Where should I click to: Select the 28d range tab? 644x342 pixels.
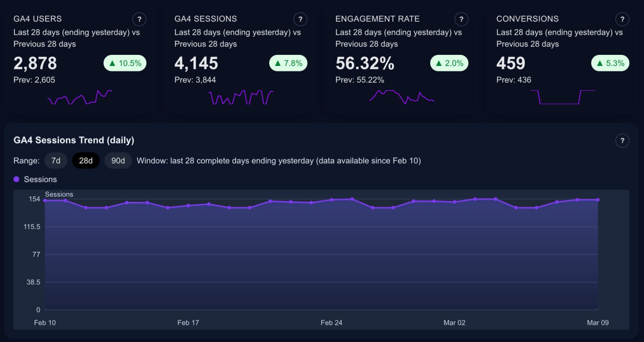pyautogui.click(x=86, y=160)
